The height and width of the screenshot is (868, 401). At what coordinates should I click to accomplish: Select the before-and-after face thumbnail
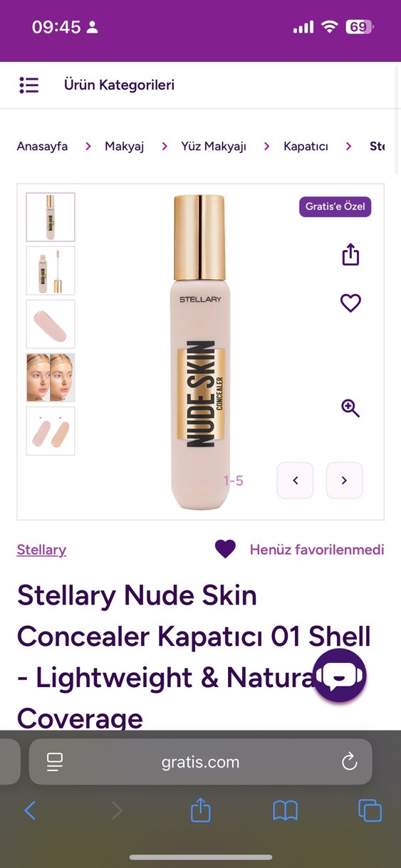[x=51, y=377]
